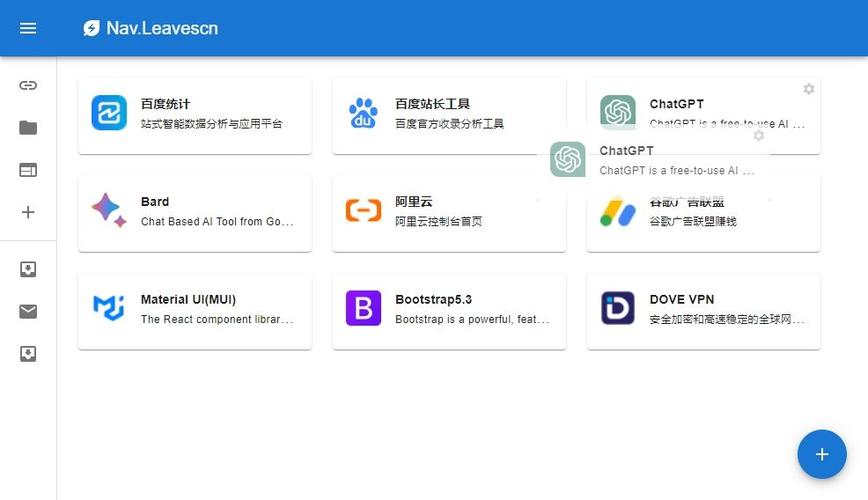The width and height of the screenshot is (868, 500).
Task: Open the folder icon in the sidebar
Action: coord(28,128)
